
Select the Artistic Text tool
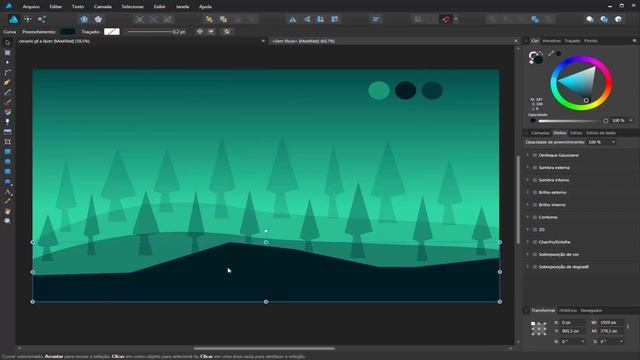pyautogui.click(x=7, y=191)
